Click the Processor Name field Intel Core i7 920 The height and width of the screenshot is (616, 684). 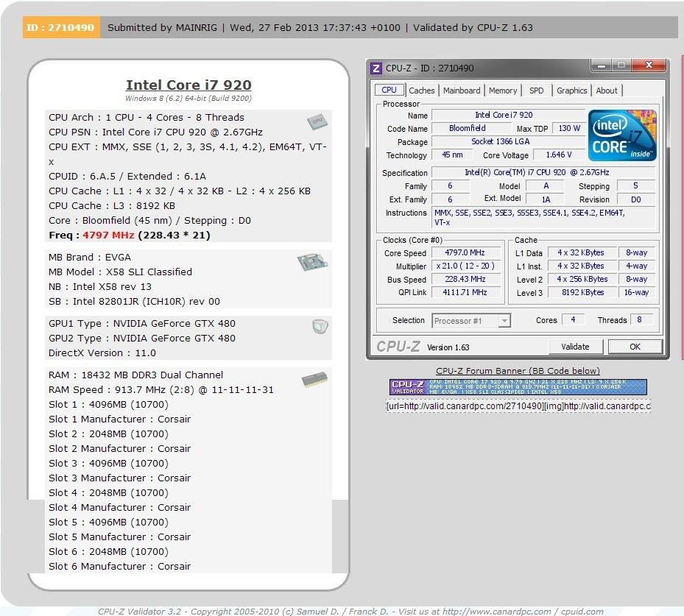tap(508, 115)
